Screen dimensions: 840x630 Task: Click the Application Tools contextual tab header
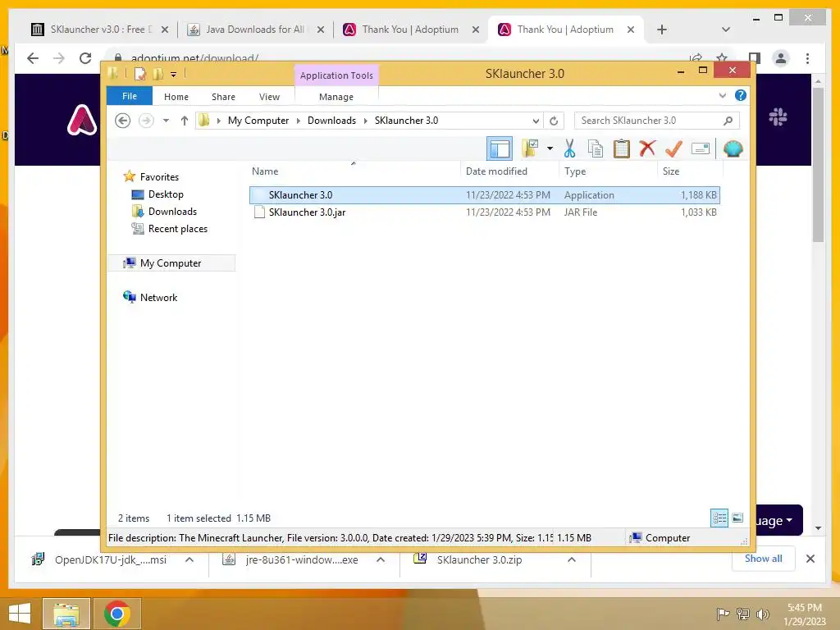tap(336, 75)
